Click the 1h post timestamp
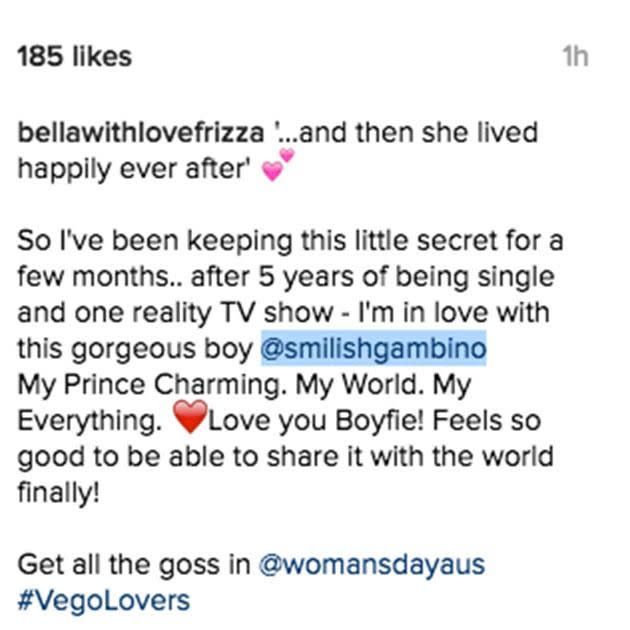This screenshot has width=630, height=630. pos(574,57)
